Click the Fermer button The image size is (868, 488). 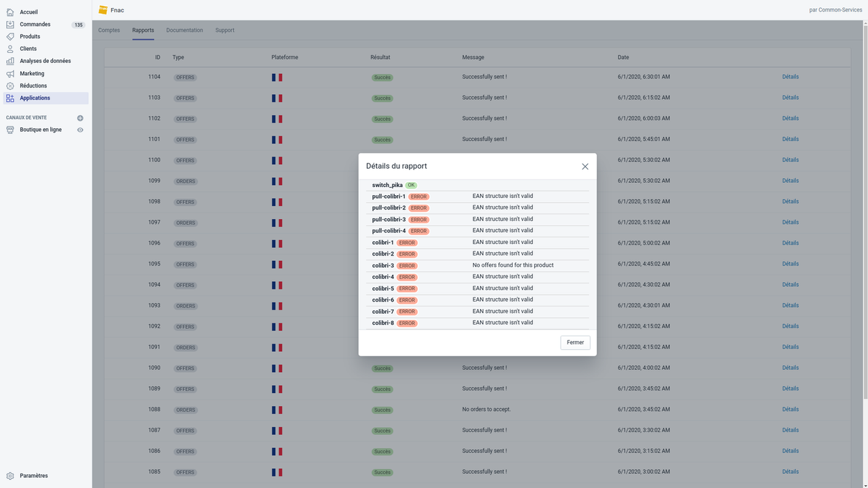[576, 342]
